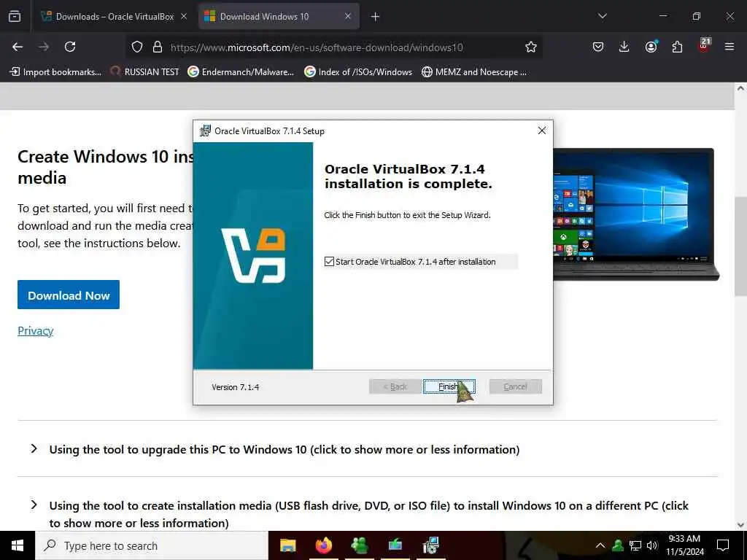Screen dimensions: 747x560
Task: Close the Downloads – Oracle VirtualBox tab
Action: point(184,17)
